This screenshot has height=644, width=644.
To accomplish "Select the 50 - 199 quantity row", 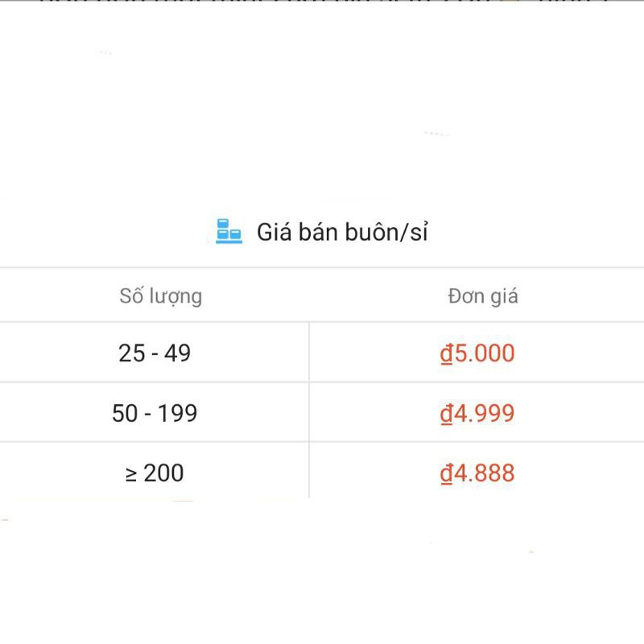I will (155, 412).
